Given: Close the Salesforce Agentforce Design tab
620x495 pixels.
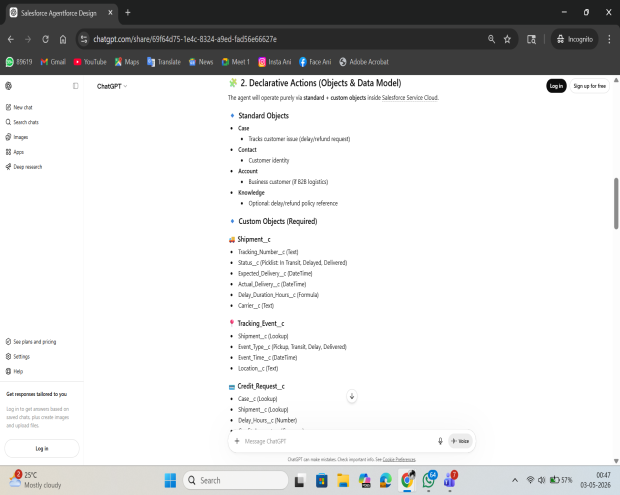Looking at the screenshot, I should [x=110, y=13].
